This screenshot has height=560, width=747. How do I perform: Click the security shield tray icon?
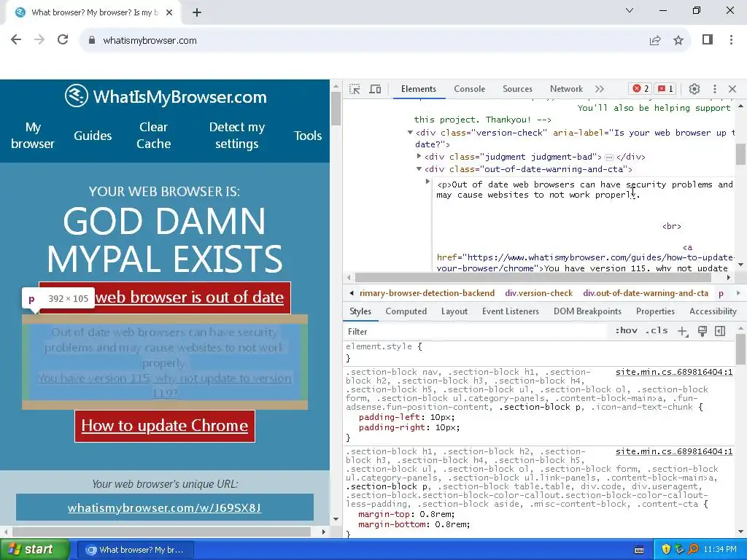[665, 550]
